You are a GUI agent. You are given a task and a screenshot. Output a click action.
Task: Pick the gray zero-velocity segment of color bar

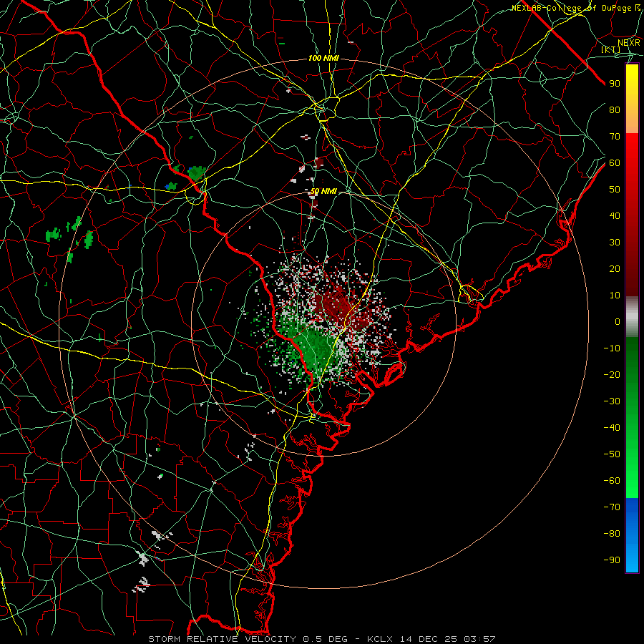click(632, 317)
